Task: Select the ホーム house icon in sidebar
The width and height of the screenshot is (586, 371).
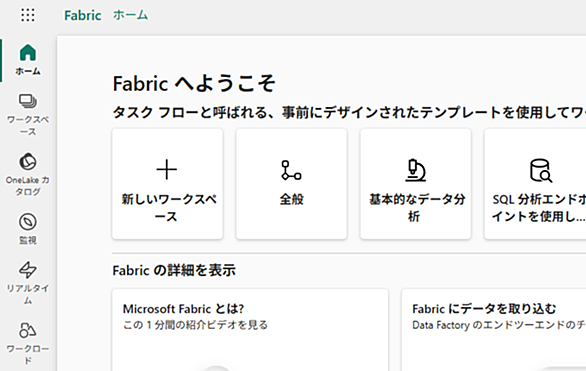Action: coord(28,52)
